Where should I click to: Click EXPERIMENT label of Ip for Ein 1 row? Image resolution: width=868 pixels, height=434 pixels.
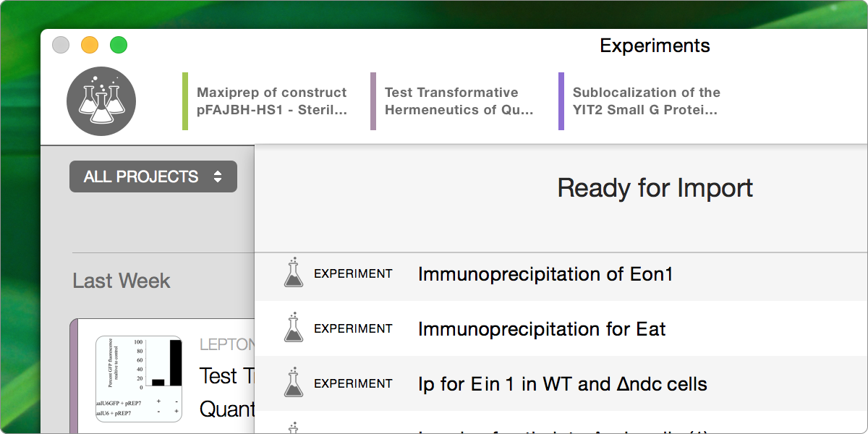click(353, 384)
